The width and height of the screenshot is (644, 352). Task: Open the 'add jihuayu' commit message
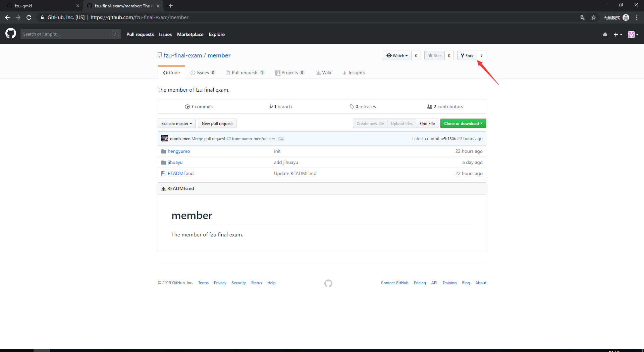click(x=286, y=162)
